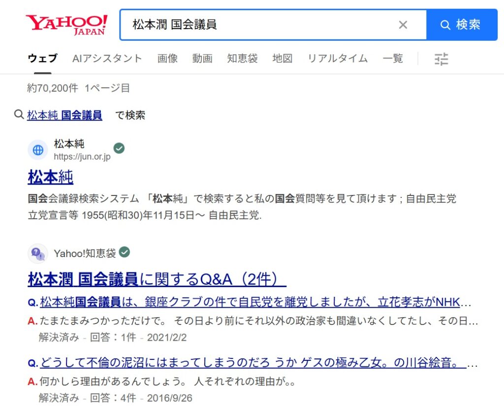Open 松本潤 国会議員に関するQ&A link
Screen dimensions: 504x420
click(157, 279)
